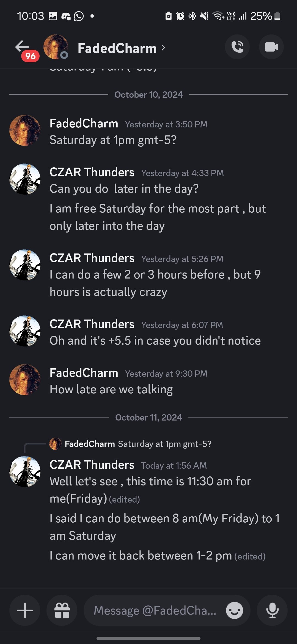
Task: Tap the FadedCharm title in header
Action: pyautogui.click(x=117, y=48)
